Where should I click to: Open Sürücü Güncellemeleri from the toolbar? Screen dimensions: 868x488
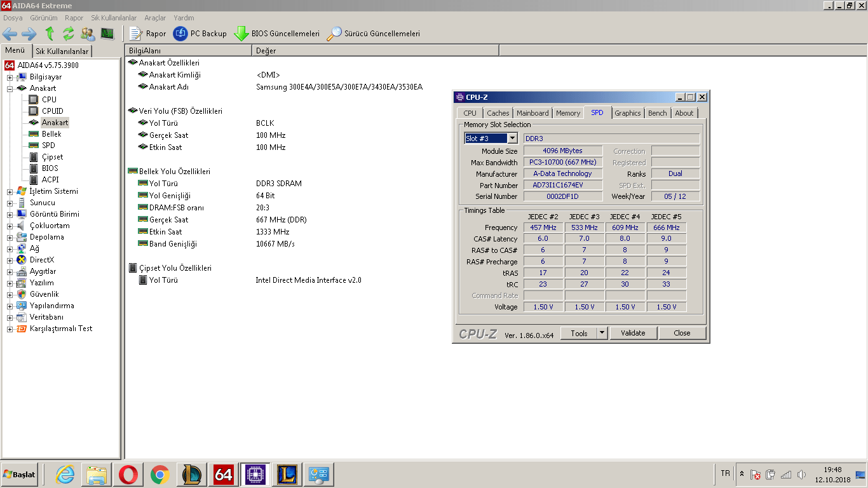coord(374,34)
